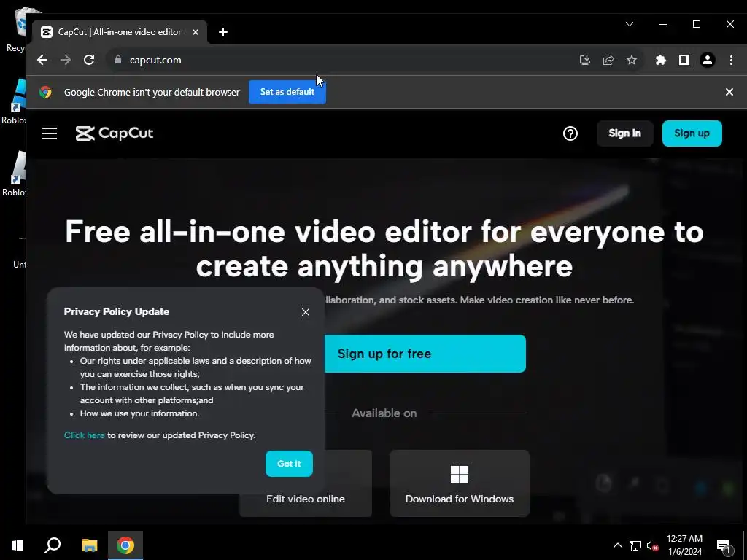
Task: Click Chrome icon in taskbar
Action: coord(125,545)
